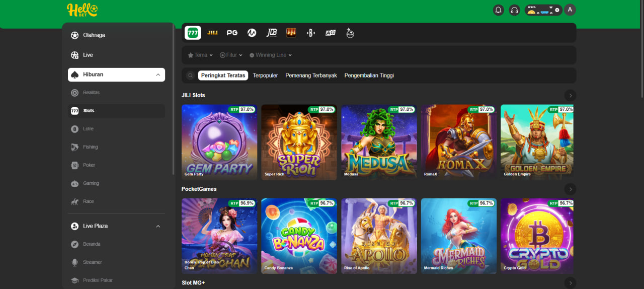644x289 pixels.
Task: Click the game search magnifier icon
Action: (x=190, y=76)
